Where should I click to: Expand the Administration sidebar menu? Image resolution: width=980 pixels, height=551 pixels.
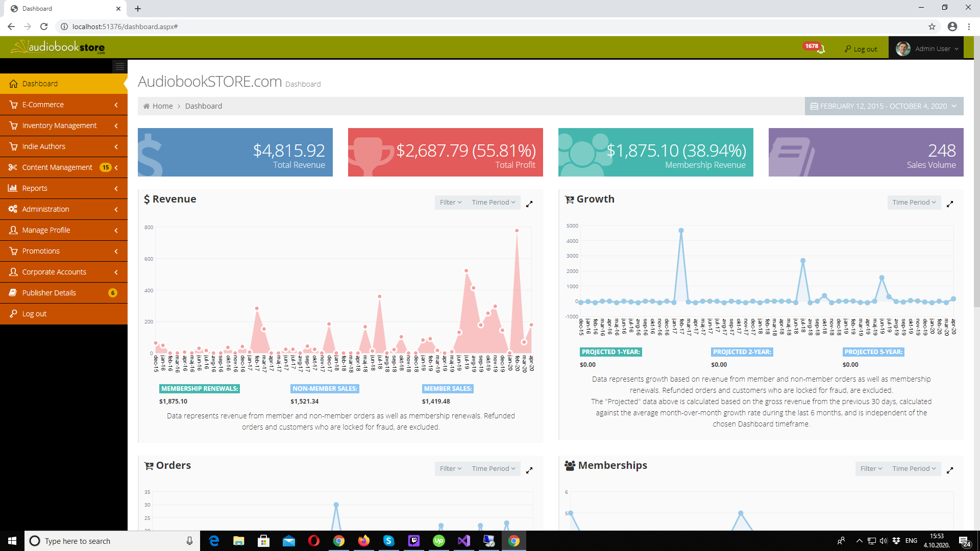click(63, 209)
